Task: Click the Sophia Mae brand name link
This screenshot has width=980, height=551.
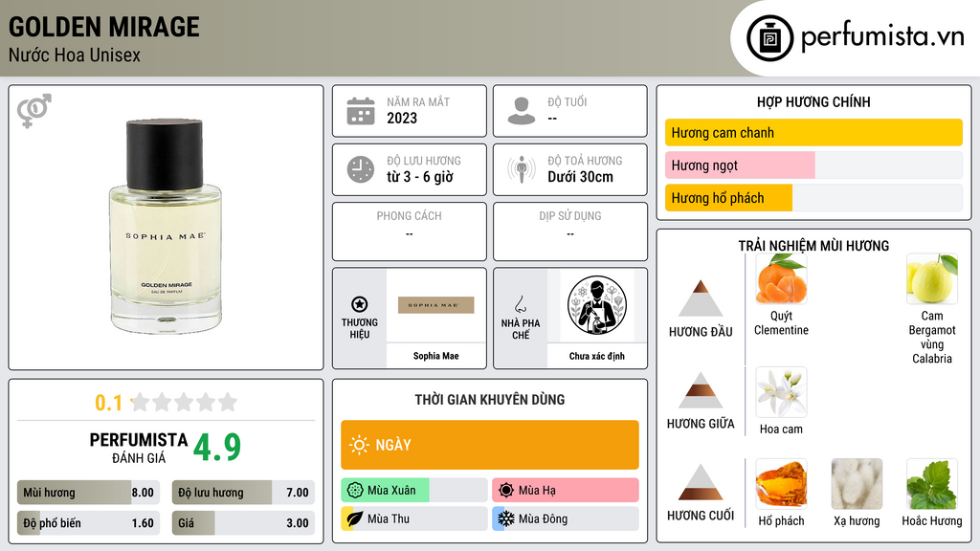Action: point(436,356)
